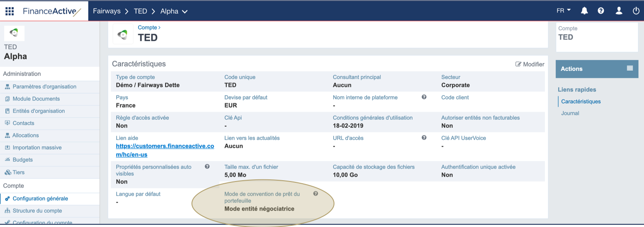Click the Allocations icon in sidebar
Image resolution: width=644 pixels, height=227 pixels.
coord(7,135)
